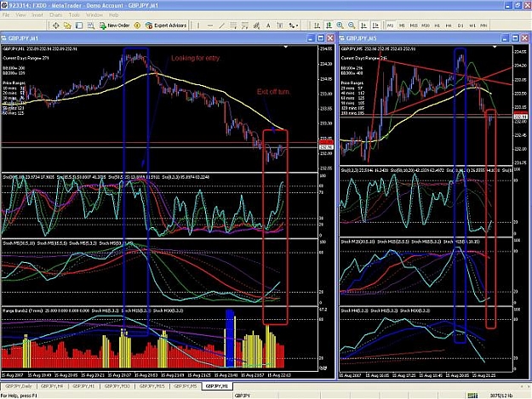Switch to the GBPJPY,M5 chart tab

(x=186, y=386)
